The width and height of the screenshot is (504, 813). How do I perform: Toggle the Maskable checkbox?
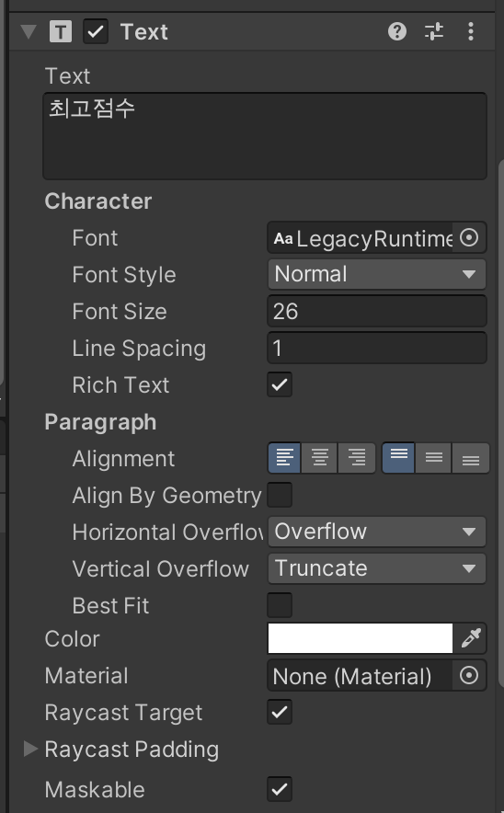click(280, 789)
